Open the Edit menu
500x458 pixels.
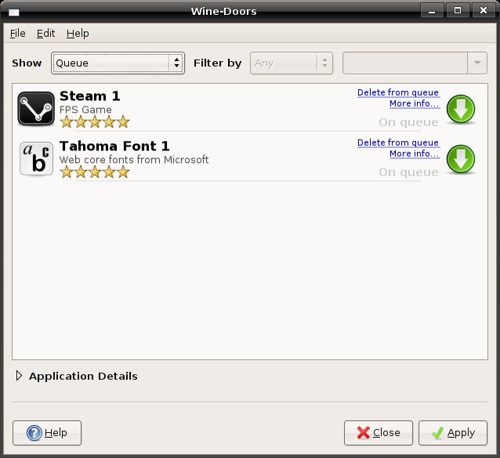[46, 33]
